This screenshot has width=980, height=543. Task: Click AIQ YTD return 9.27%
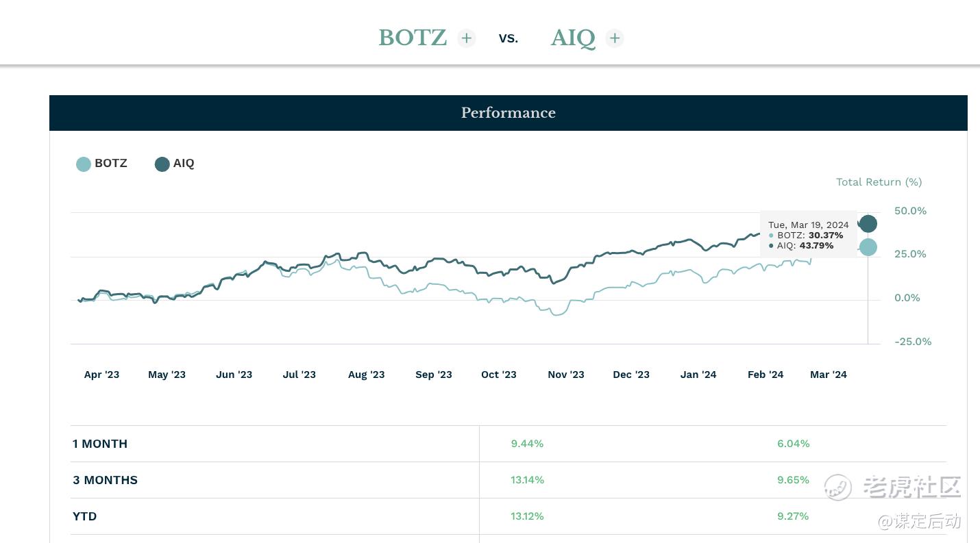coord(793,516)
